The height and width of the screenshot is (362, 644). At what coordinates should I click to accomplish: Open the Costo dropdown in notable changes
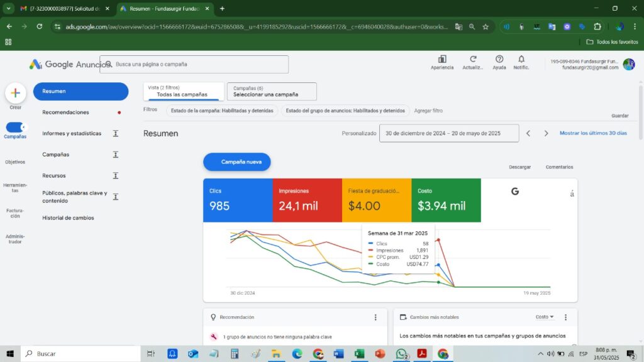[545, 317]
